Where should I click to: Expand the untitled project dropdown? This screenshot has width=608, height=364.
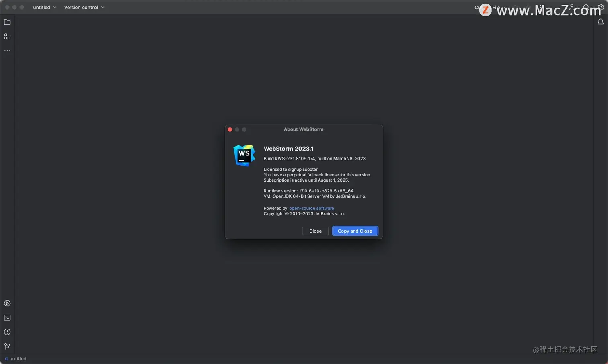point(45,7)
